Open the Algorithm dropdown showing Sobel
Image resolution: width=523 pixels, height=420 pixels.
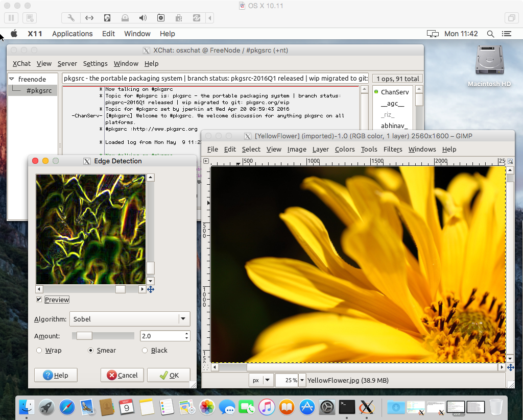[130, 319]
